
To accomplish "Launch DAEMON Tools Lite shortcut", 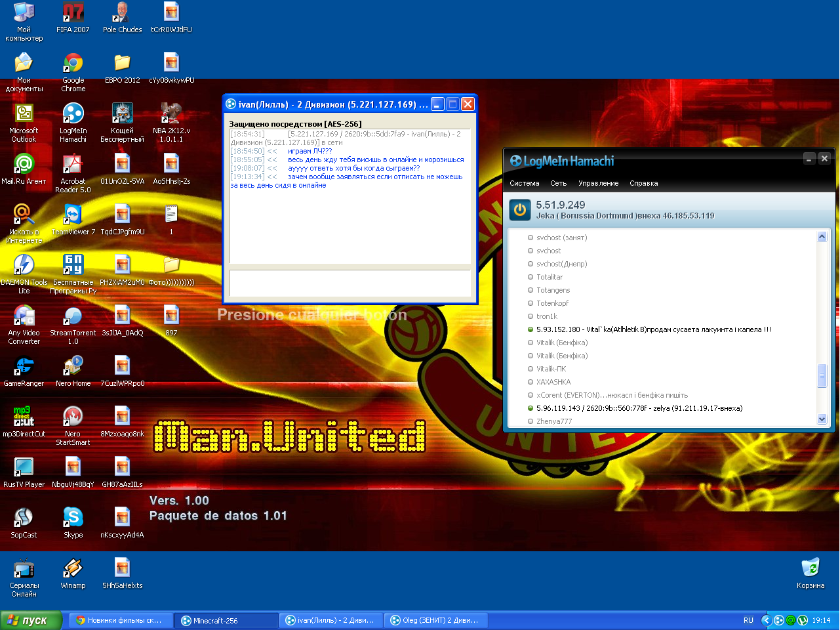I will (x=24, y=274).
